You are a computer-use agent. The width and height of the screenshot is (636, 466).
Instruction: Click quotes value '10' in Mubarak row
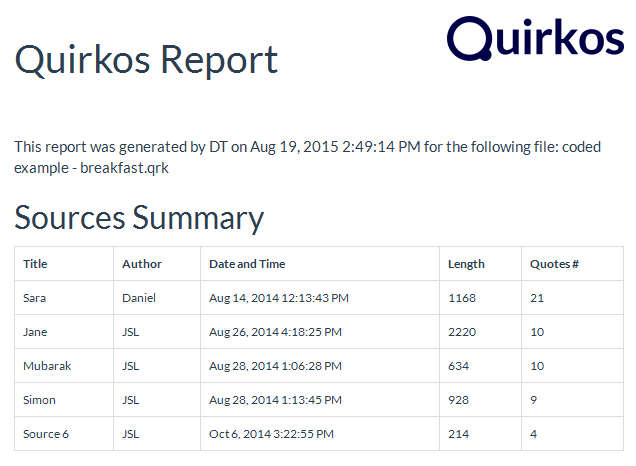pos(537,366)
